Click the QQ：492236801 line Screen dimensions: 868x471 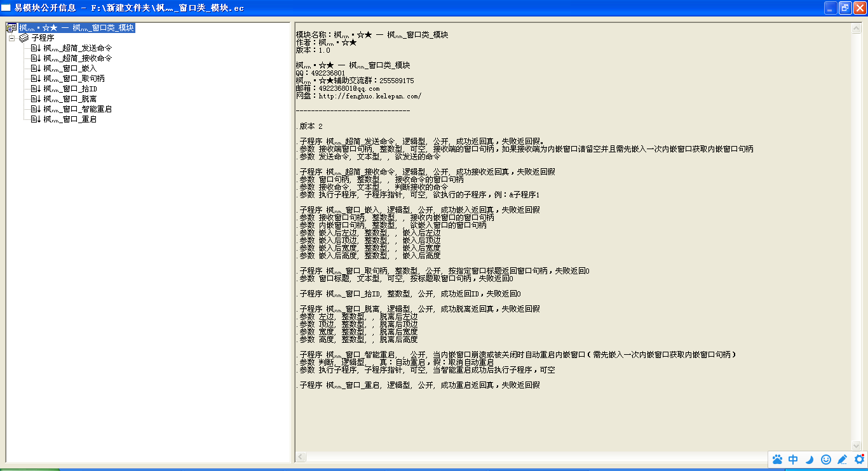point(321,73)
